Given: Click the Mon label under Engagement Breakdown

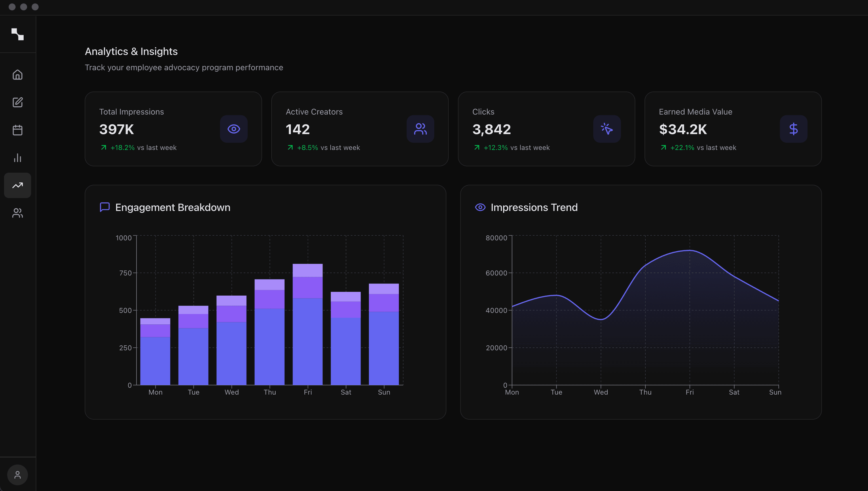Looking at the screenshot, I should click(x=155, y=392).
